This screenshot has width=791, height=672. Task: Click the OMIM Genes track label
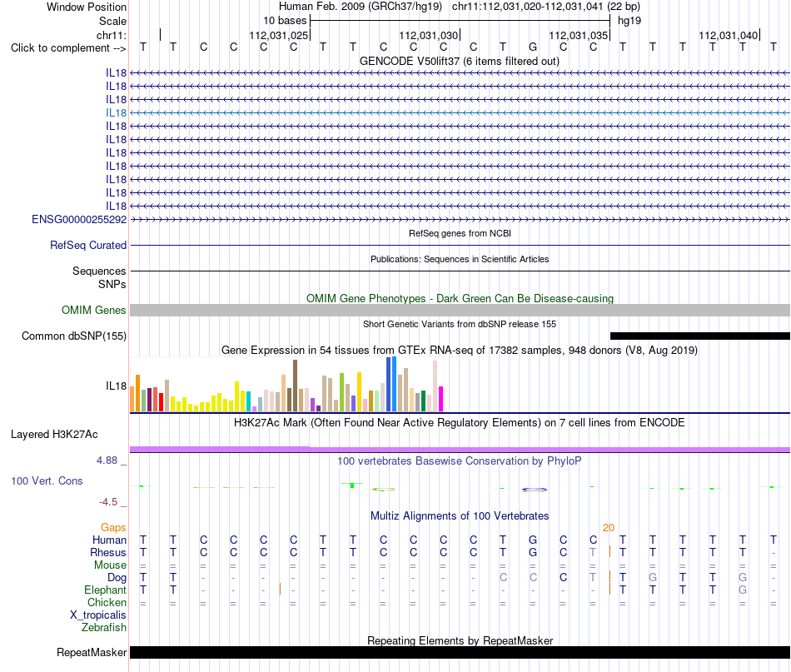click(x=93, y=311)
